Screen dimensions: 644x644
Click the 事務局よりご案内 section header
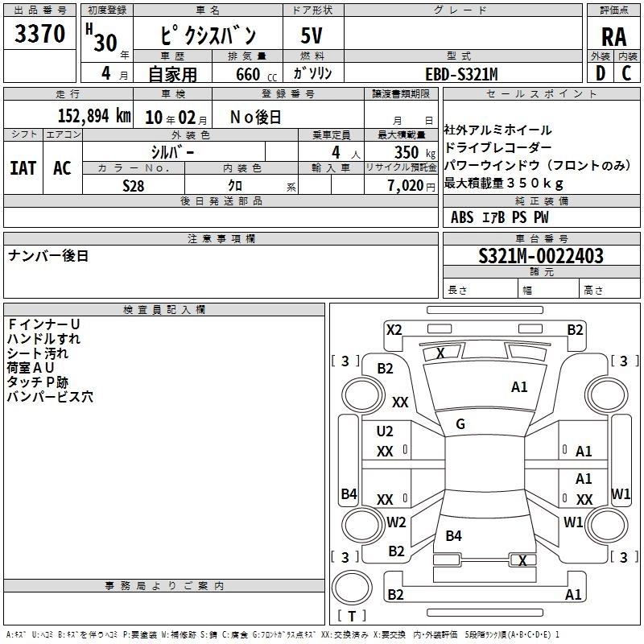click(164, 586)
